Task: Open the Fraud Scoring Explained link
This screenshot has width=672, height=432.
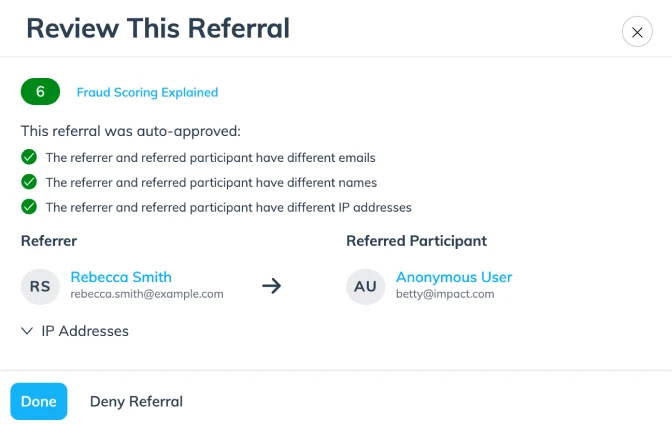Action: (x=147, y=92)
